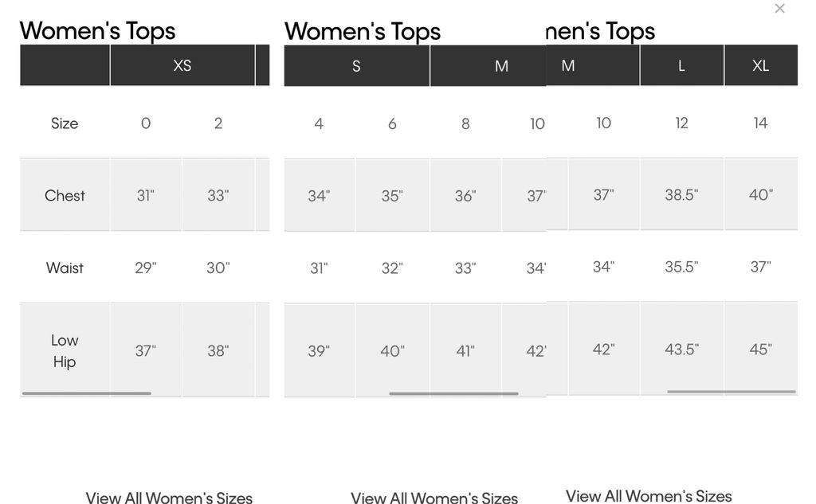
Task: Click size 14 in the Size row
Action: click(x=760, y=123)
